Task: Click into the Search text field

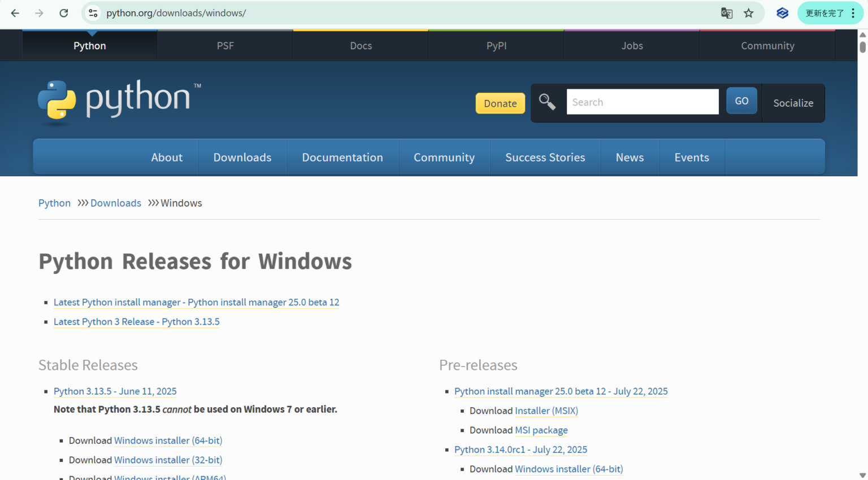Action: click(643, 102)
